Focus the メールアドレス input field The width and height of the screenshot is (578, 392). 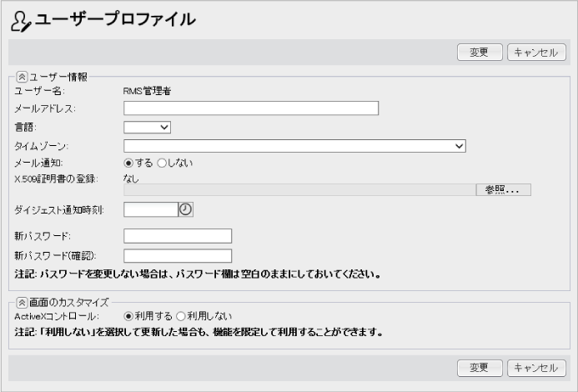pos(251,108)
